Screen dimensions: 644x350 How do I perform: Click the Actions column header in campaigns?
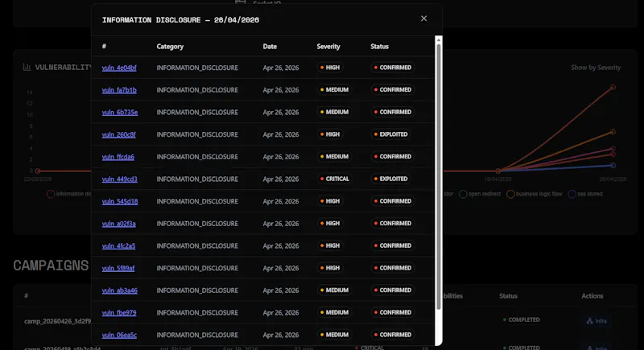pyautogui.click(x=592, y=296)
